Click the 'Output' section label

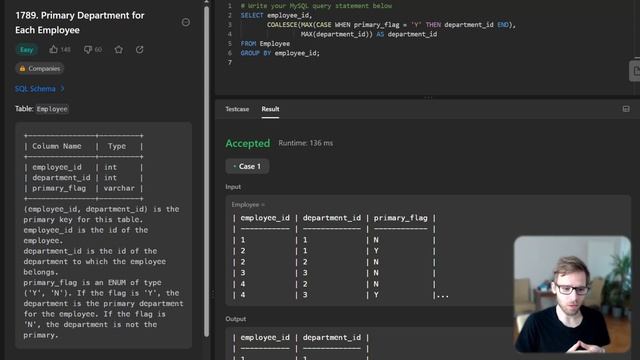(x=236, y=319)
